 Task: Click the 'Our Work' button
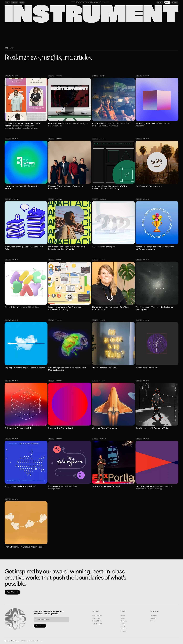click(x=12, y=592)
